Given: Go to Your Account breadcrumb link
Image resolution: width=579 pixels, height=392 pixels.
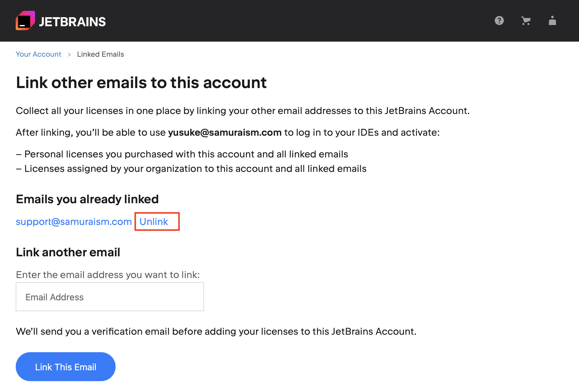Looking at the screenshot, I should 38,54.
